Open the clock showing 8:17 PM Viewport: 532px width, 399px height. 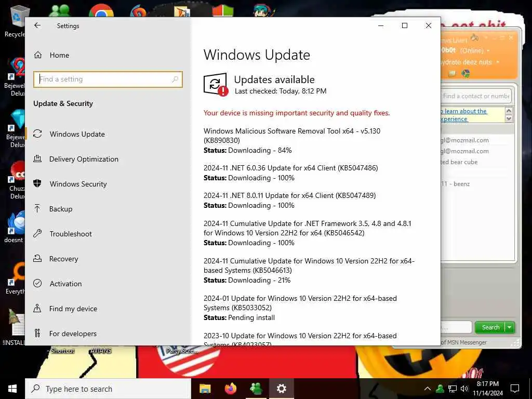pos(487,389)
